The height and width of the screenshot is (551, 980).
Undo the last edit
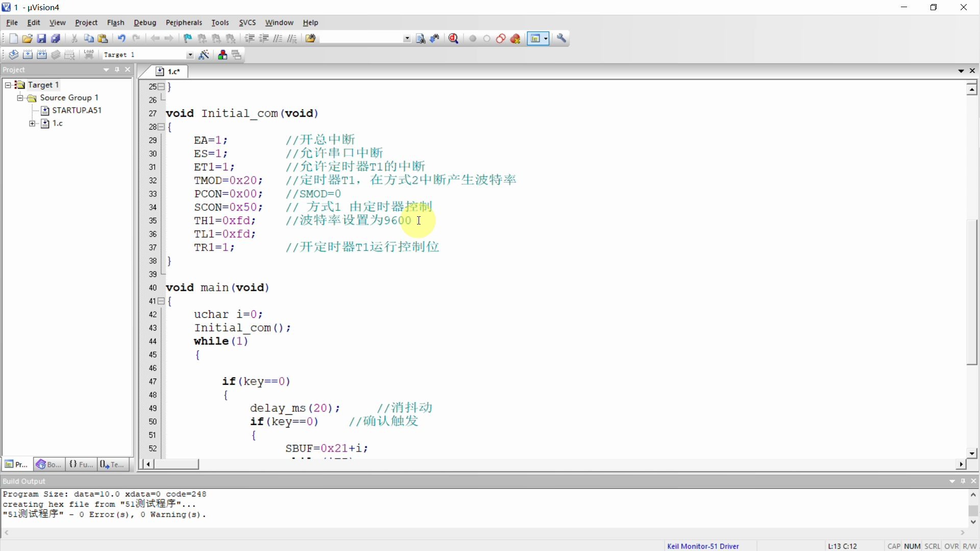click(x=121, y=38)
